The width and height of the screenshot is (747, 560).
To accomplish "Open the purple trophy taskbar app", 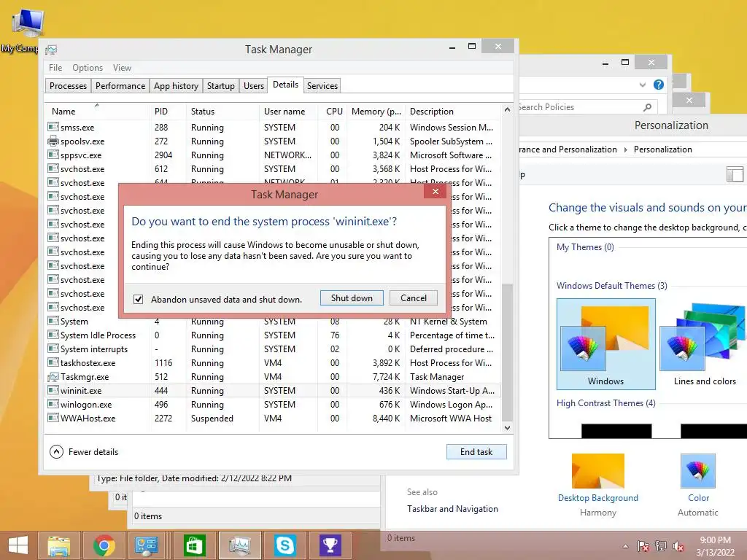I will [330, 545].
